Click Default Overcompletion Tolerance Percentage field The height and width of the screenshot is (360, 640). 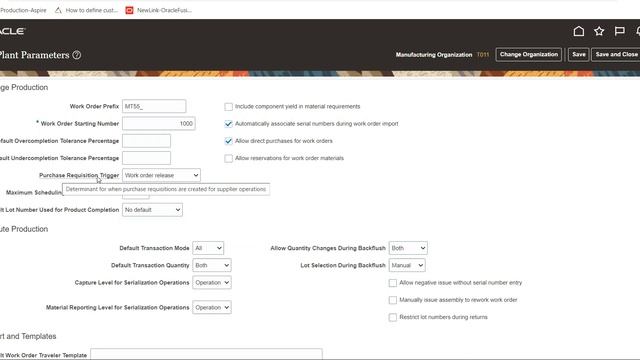(147, 141)
